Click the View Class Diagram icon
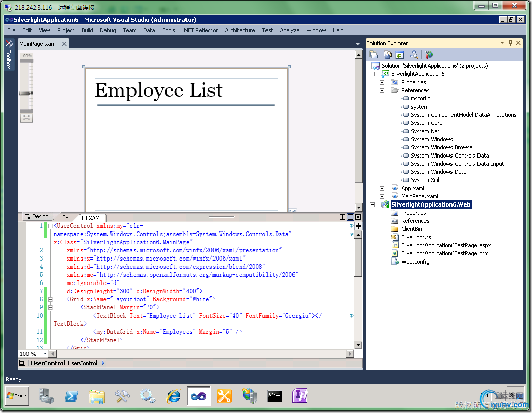The image size is (532, 413). [414, 55]
